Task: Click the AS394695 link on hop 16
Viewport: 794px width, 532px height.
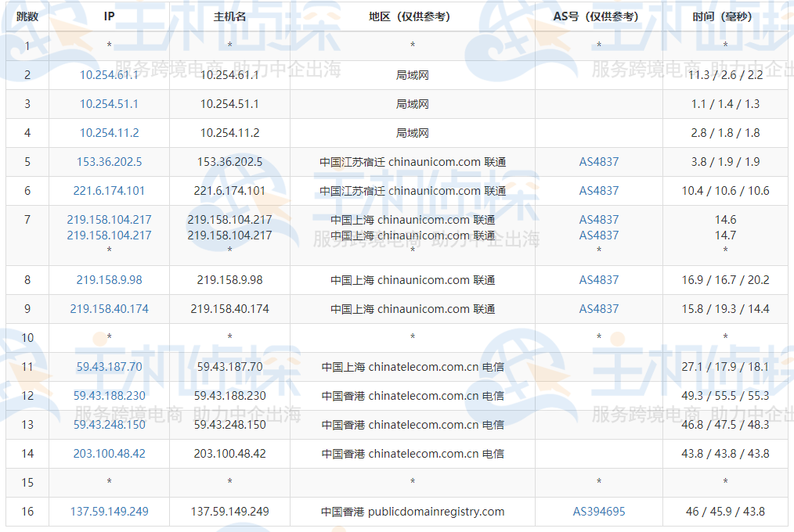Action: (x=598, y=512)
